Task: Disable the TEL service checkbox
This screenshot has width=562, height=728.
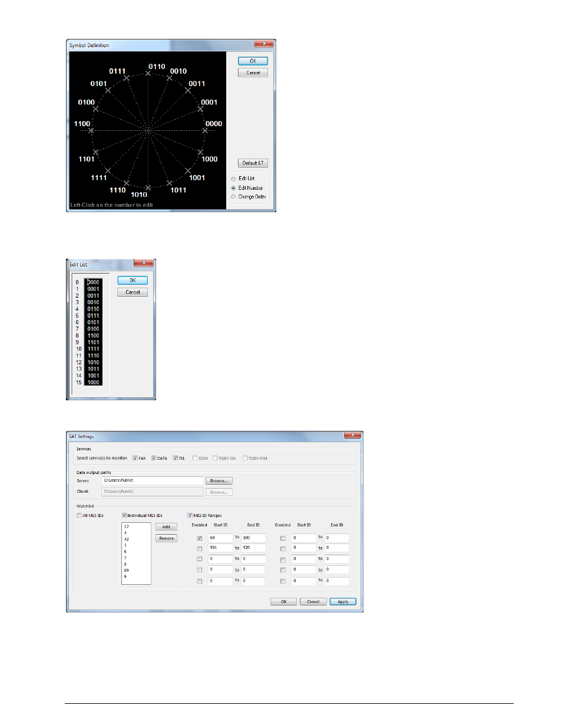Action: [175, 458]
